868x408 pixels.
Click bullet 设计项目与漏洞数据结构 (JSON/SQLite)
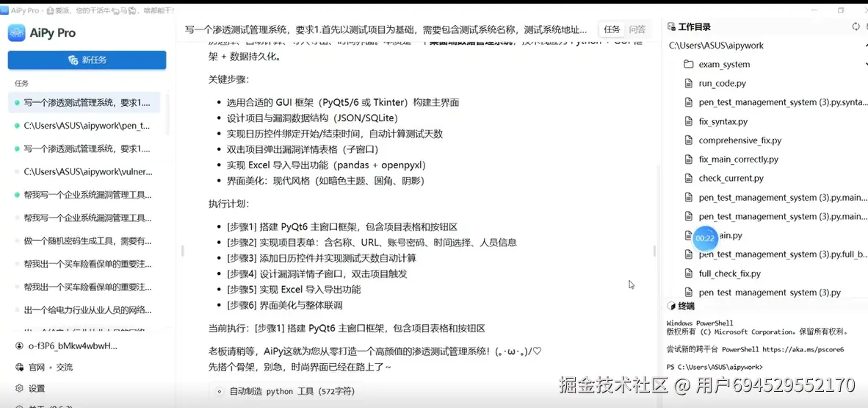tap(312, 118)
